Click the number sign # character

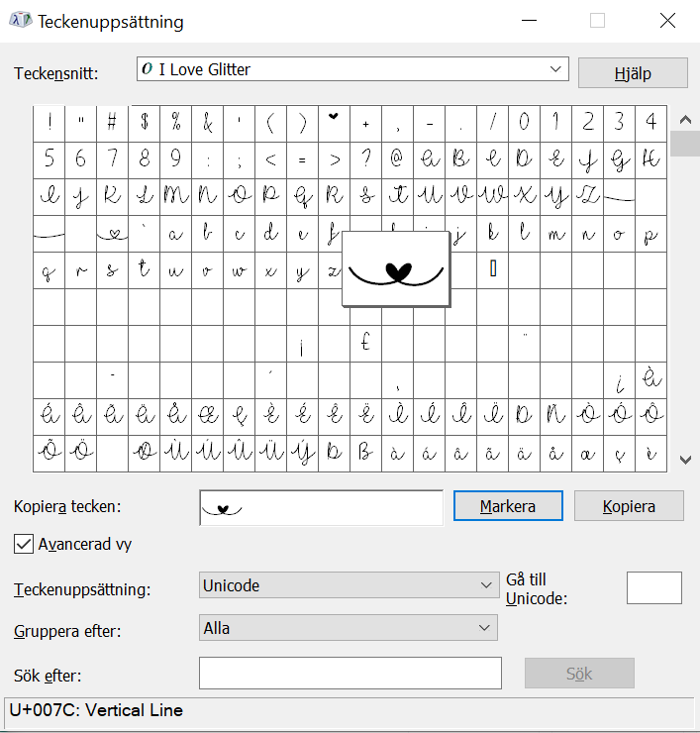click(113, 122)
